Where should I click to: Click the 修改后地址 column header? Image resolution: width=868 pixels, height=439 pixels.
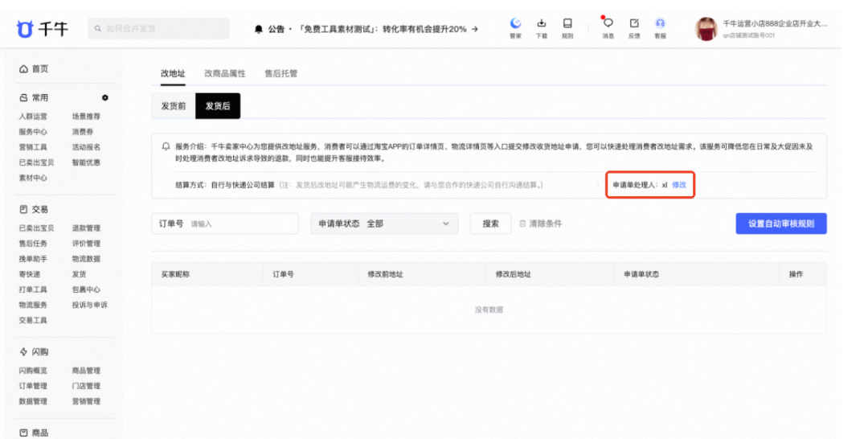pos(513,274)
